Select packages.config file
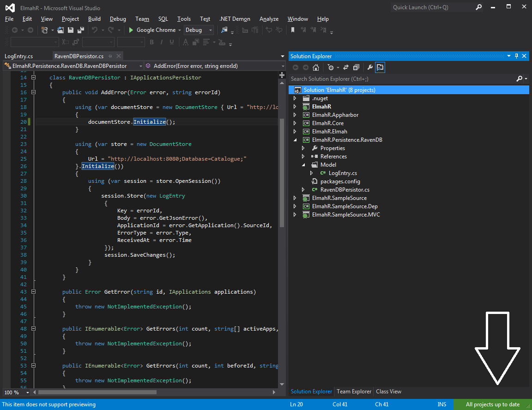The height and width of the screenshot is (410, 532). tap(340, 181)
